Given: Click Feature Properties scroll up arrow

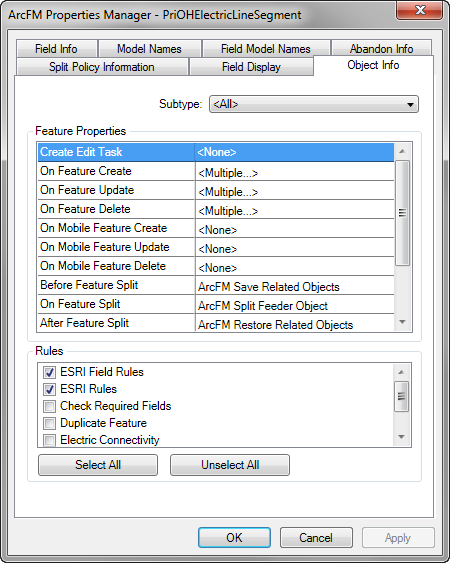Looking at the screenshot, I should coord(402,151).
